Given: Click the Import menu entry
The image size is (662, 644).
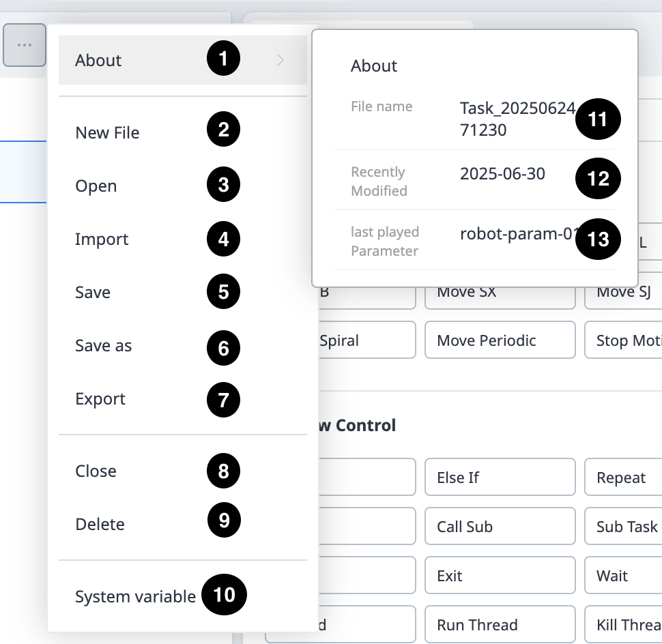Looking at the screenshot, I should (x=102, y=239).
